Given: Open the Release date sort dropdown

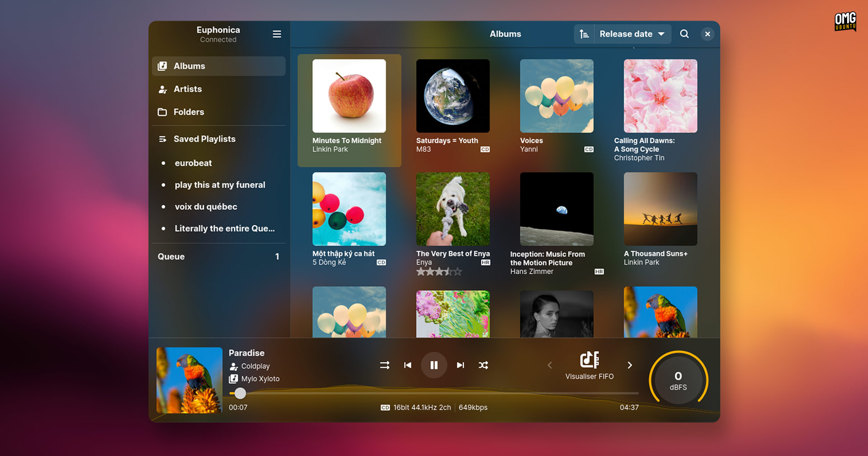Looking at the screenshot, I should pyautogui.click(x=632, y=34).
